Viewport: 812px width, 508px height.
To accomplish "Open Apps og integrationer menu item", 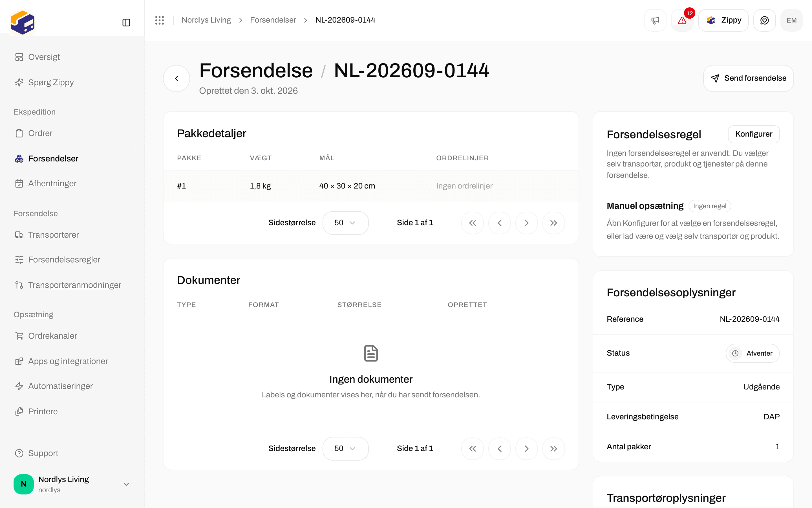I will tap(72, 361).
